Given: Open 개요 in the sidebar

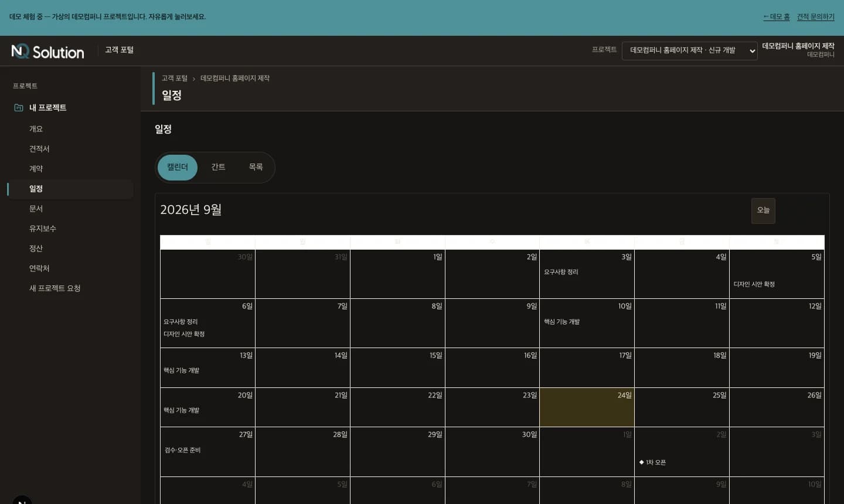Looking at the screenshot, I should (x=70, y=129).
